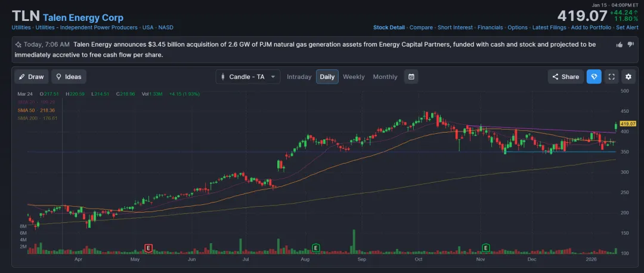Image resolution: width=644 pixels, height=273 pixels.
Task: Switch to the Monthly timeframe
Action: tap(385, 76)
